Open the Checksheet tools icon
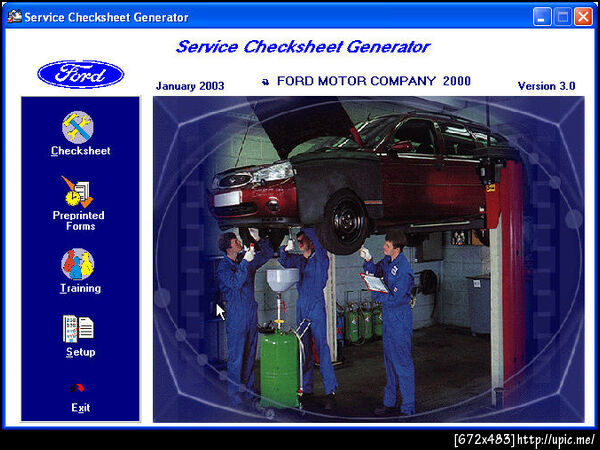The height and width of the screenshot is (450, 600). pyautogui.click(x=78, y=127)
